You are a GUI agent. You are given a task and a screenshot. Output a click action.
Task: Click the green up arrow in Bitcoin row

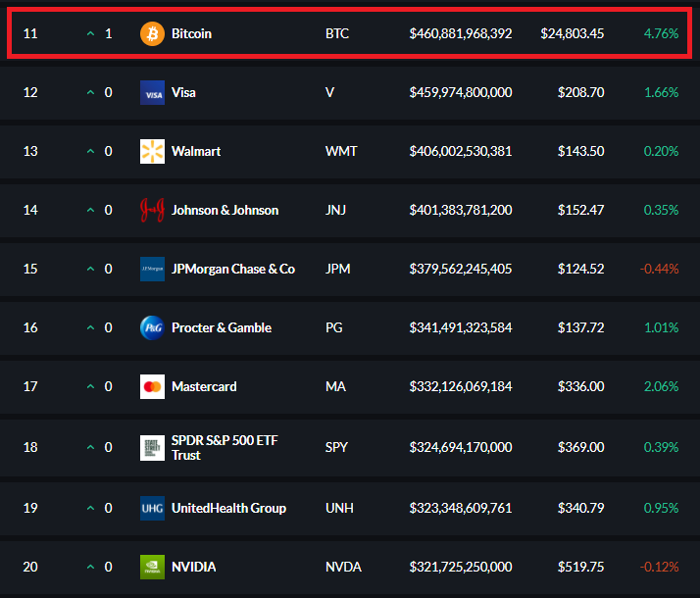click(90, 33)
